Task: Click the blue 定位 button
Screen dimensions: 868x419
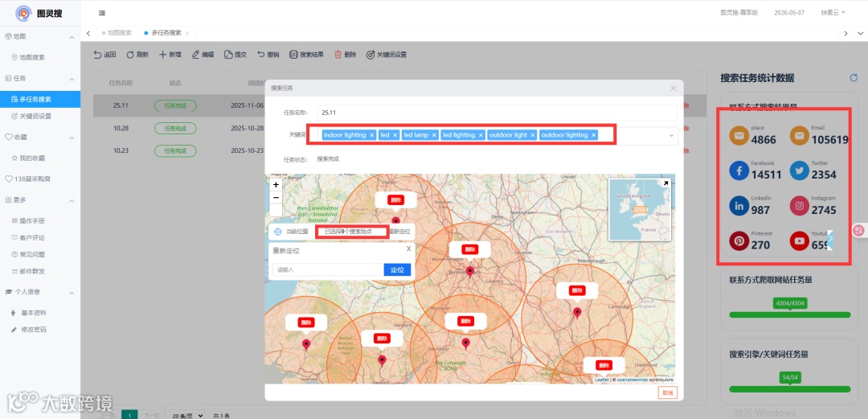Action: 397,270
